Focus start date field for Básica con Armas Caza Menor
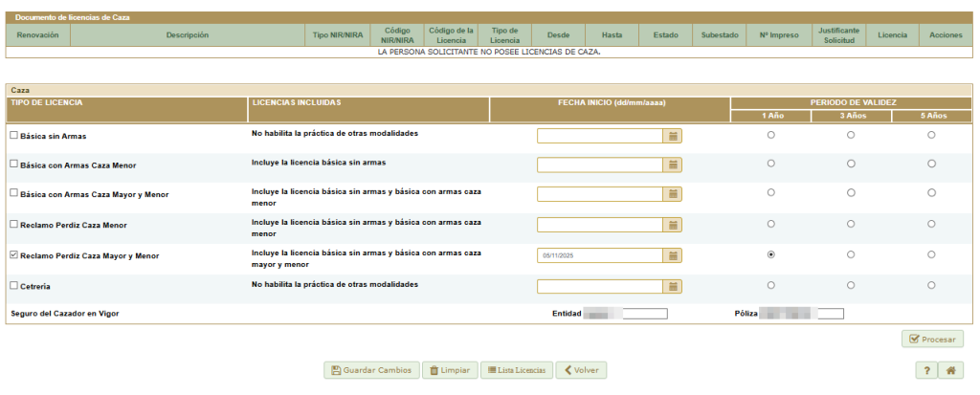This screenshot has height=395, width=980. click(x=600, y=165)
